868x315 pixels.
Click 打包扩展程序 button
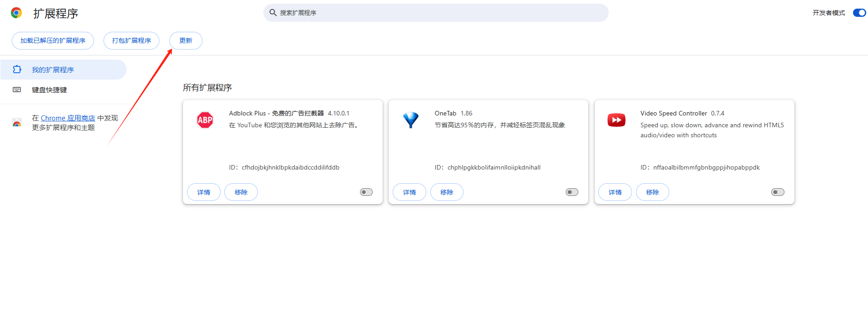point(131,40)
